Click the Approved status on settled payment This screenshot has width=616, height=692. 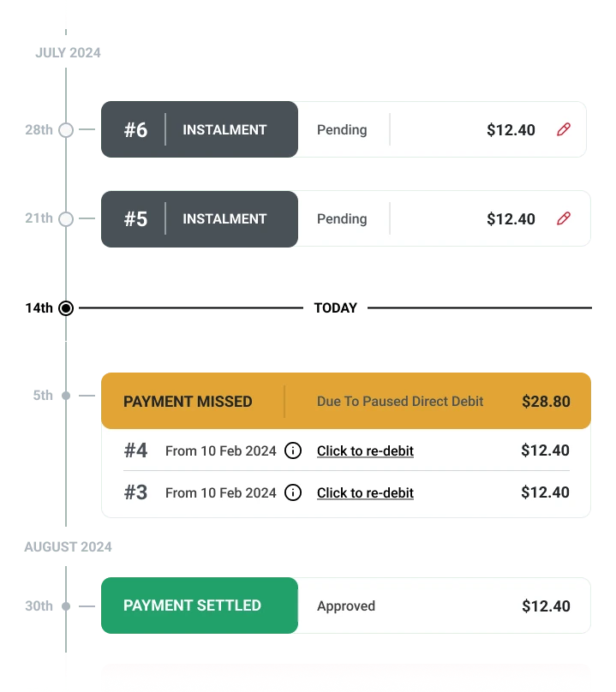[346, 605]
